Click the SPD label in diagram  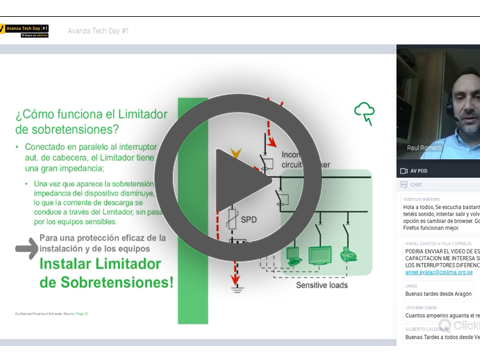249,220
